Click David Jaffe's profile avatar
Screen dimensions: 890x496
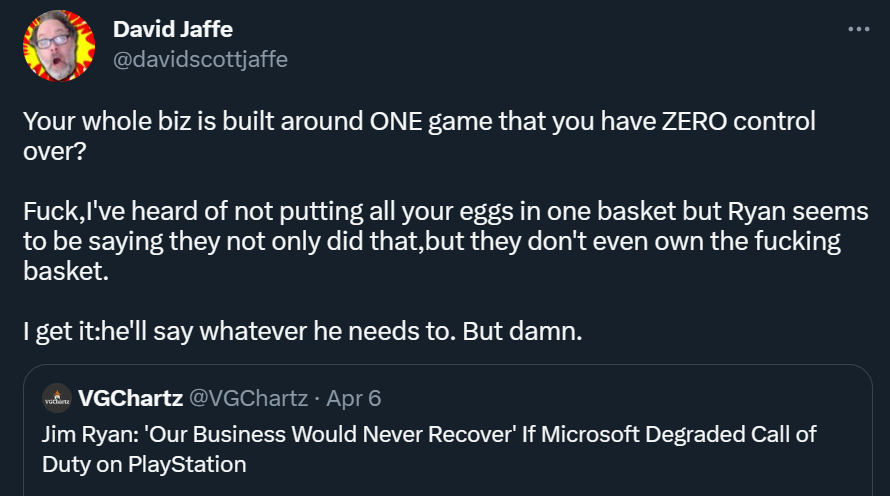click(58, 46)
